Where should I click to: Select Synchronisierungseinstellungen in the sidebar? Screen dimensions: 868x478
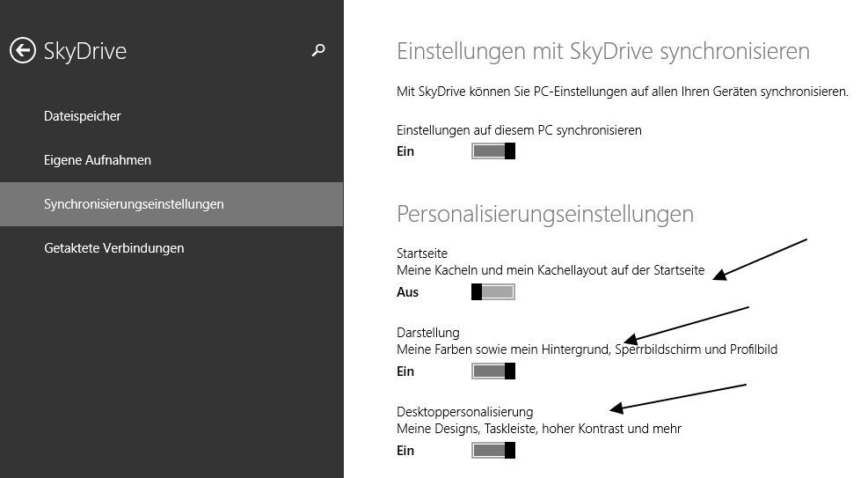click(x=171, y=204)
